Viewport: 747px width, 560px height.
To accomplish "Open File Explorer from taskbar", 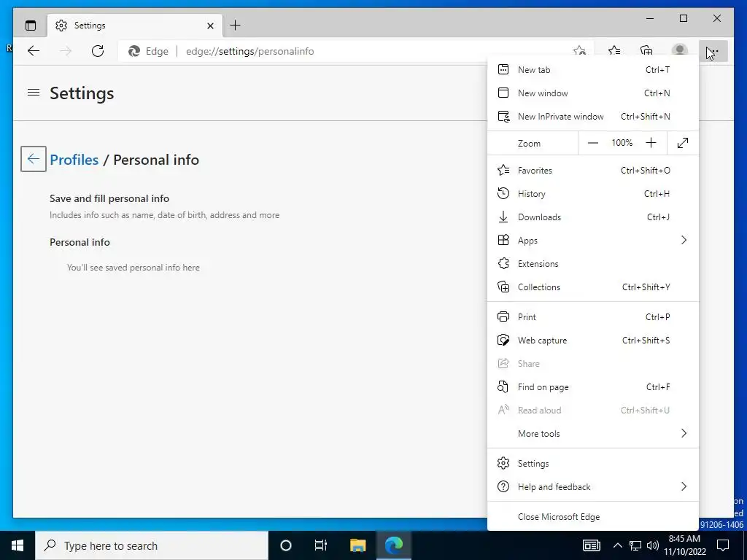I will 357,545.
